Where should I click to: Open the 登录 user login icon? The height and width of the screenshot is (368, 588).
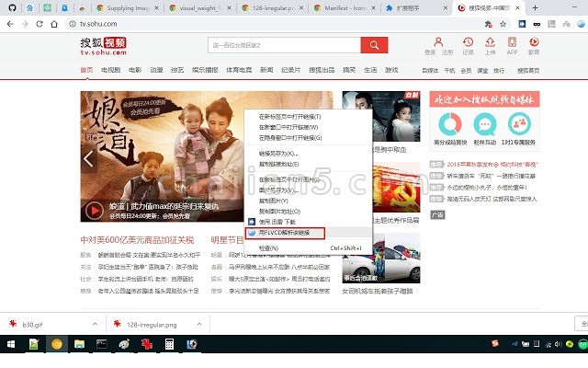438,41
